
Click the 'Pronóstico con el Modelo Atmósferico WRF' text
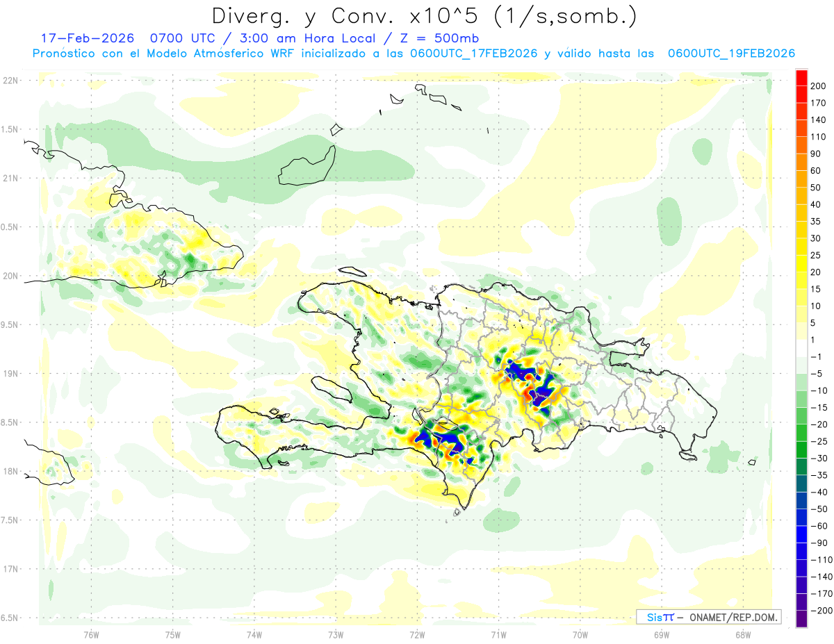[163, 53]
